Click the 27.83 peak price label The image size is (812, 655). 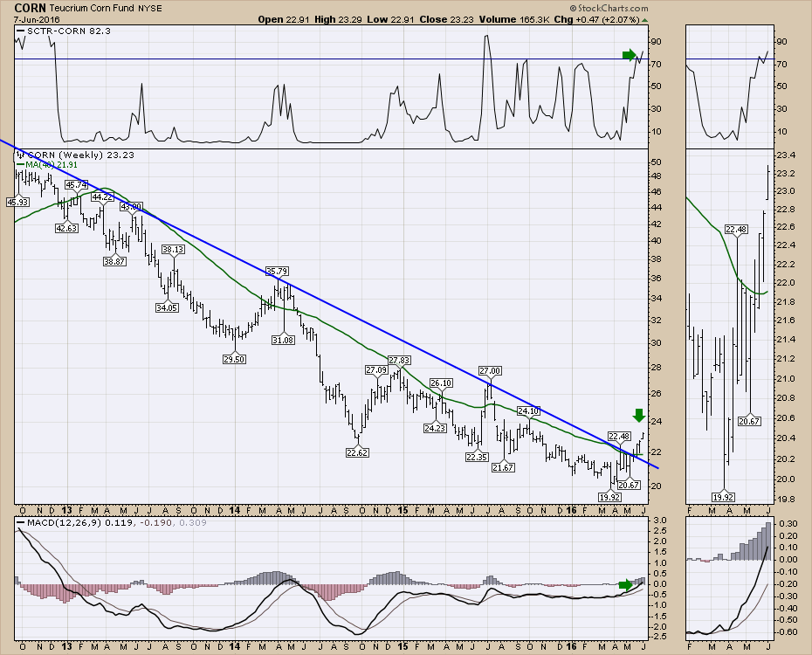coord(399,361)
